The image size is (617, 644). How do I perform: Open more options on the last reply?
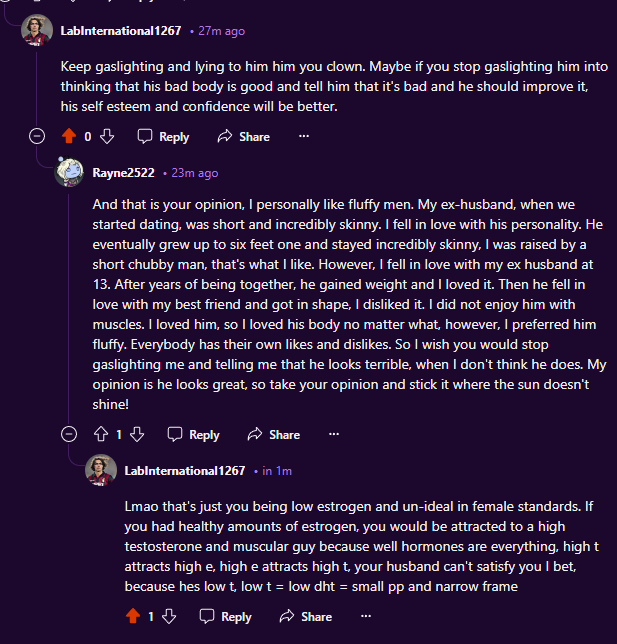click(366, 617)
